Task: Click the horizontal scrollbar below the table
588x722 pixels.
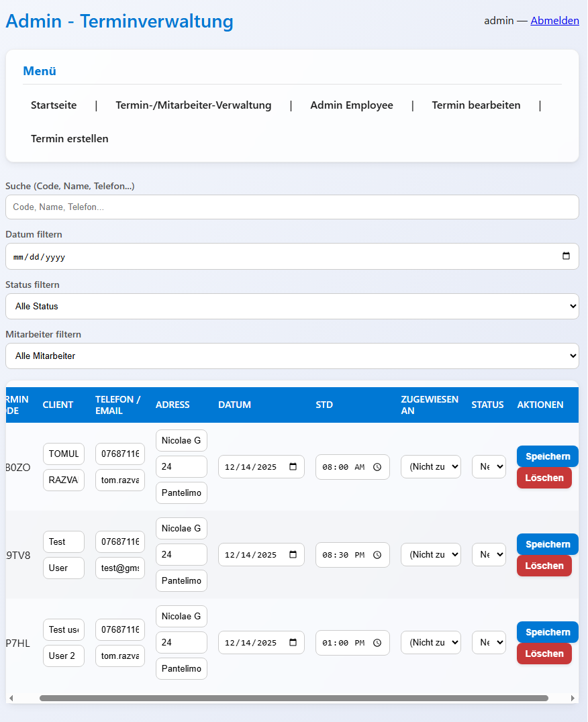Action: 292,698
